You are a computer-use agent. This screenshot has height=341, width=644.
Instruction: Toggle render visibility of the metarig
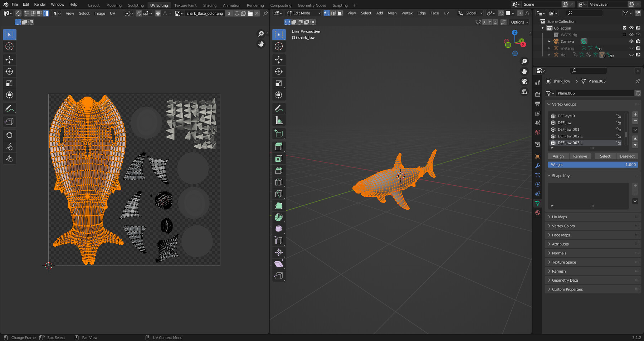click(638, 48)
